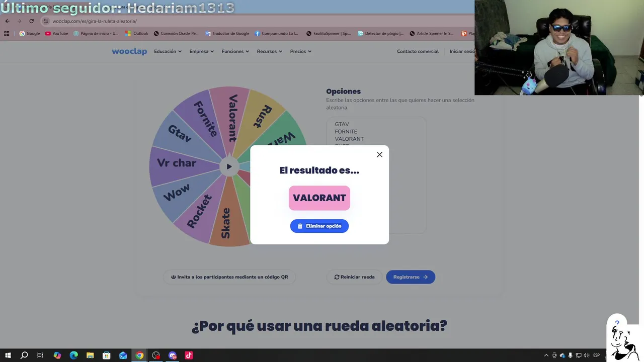Click the Reiniciar rueda button
Screen dimensions: 644x362
click(x=354, y=277)
